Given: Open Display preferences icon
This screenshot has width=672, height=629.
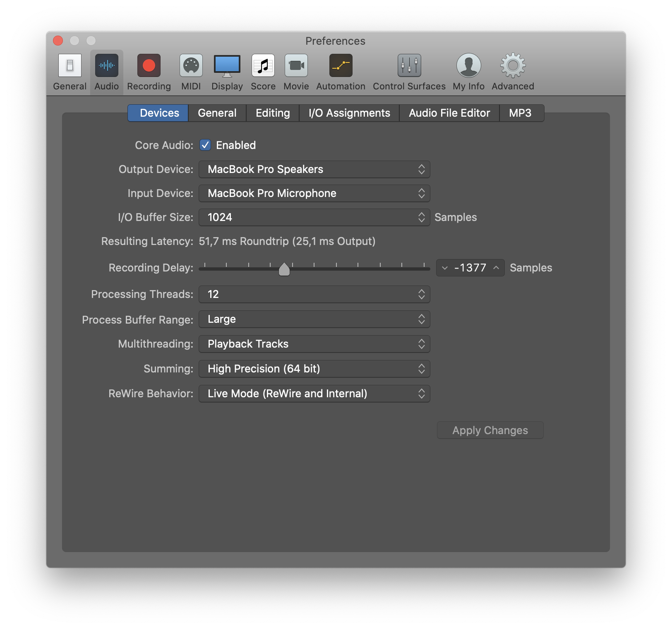Looking at the screenshot, I should pos(227,72).
